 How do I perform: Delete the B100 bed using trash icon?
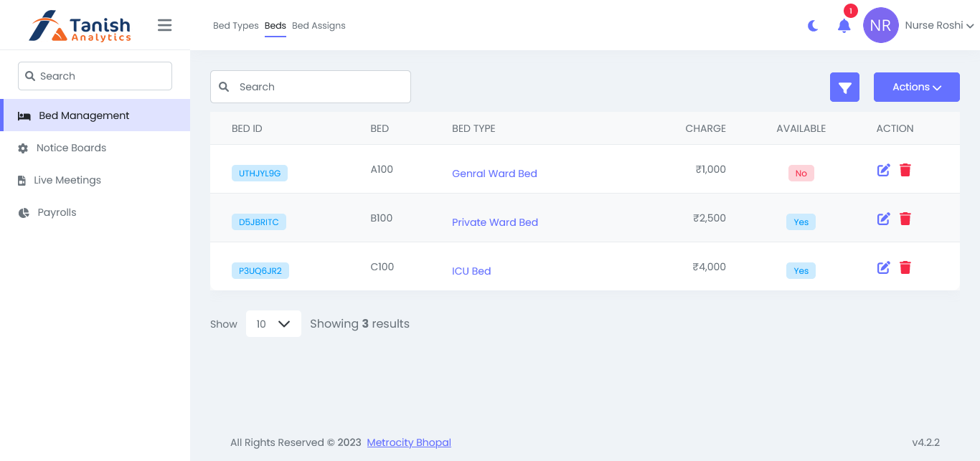[x=905, y=219]
